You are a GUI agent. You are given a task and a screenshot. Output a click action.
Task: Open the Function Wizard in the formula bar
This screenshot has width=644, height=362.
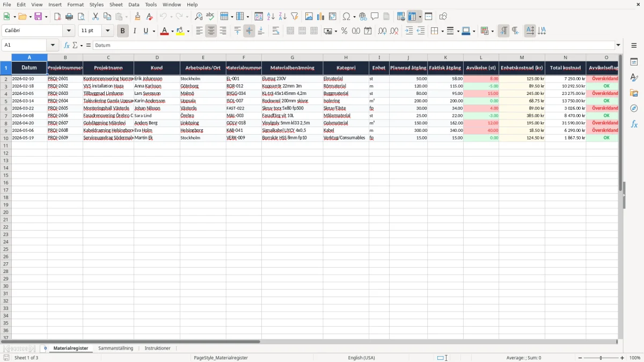pos(67,46)
